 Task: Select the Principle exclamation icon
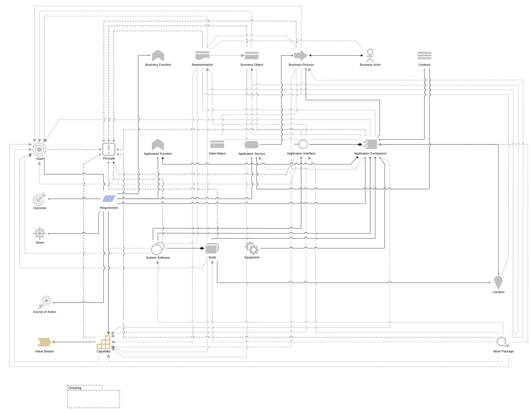pos(108,149)
